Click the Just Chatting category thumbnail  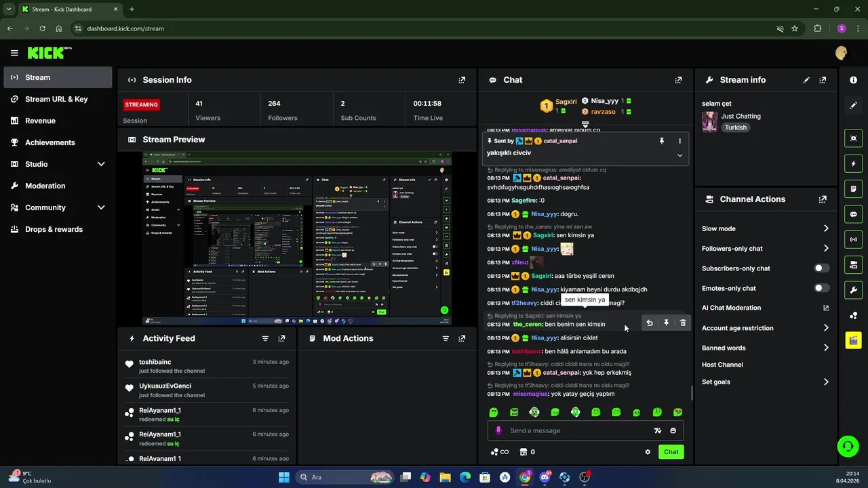click(709, 121)
